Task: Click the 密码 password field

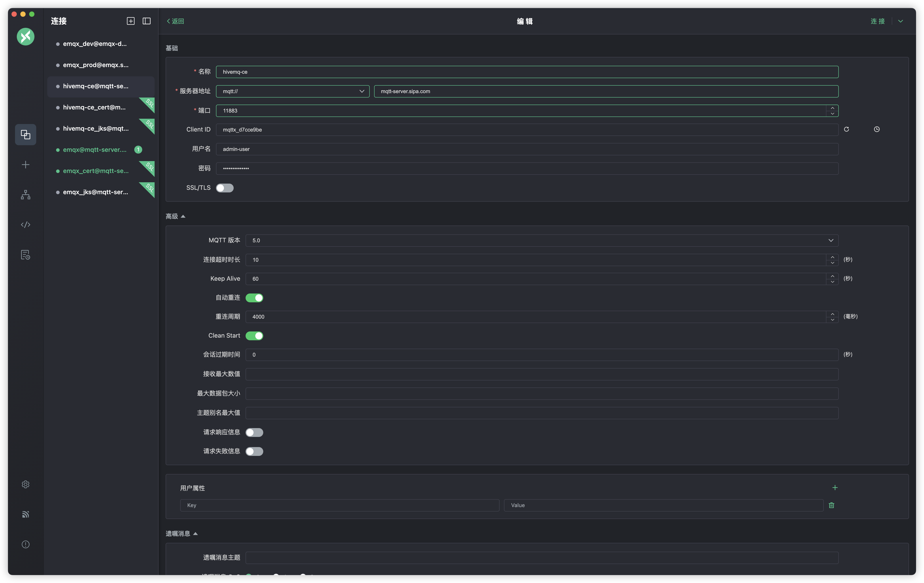Action: point(527,169)
